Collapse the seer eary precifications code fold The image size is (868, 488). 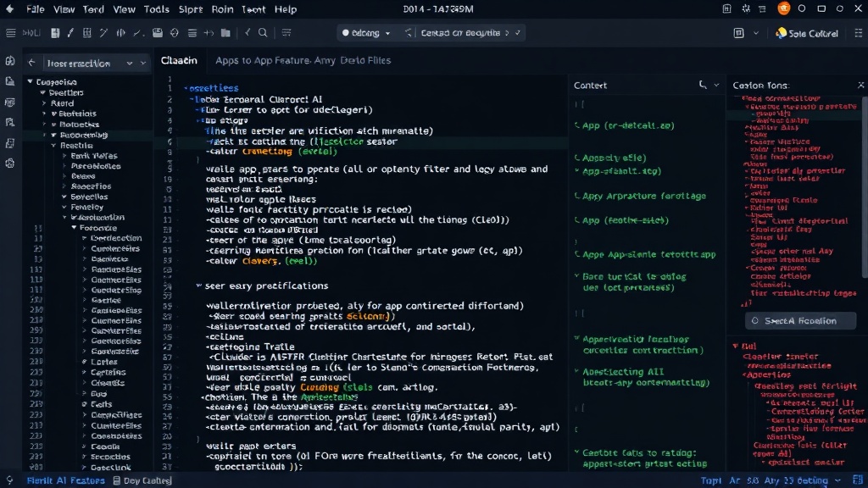(198, 286)
